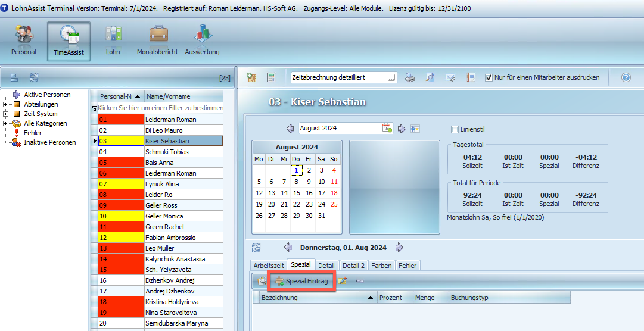This screenshot has height=331, width=644.
Task: Click the blue help question mark icon
Action: click(x=626, y=77)
